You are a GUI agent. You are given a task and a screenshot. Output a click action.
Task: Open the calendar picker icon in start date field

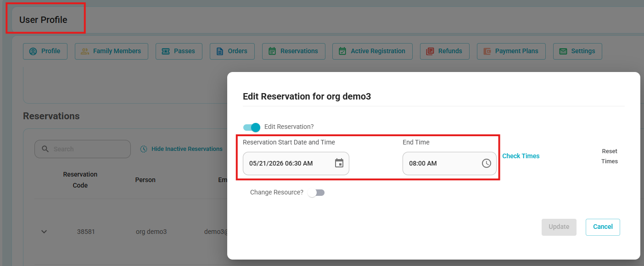pos(339,163)
